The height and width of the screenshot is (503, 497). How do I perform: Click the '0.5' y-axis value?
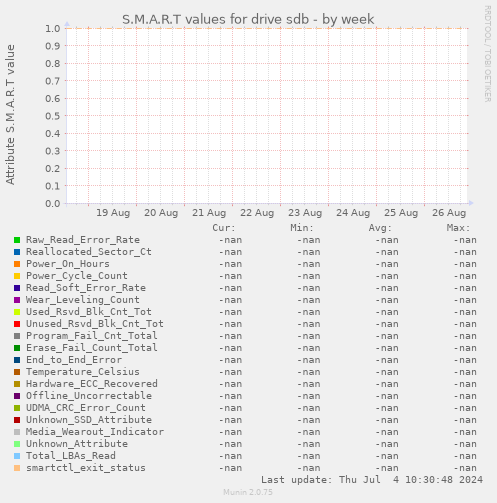coord(53,116)
